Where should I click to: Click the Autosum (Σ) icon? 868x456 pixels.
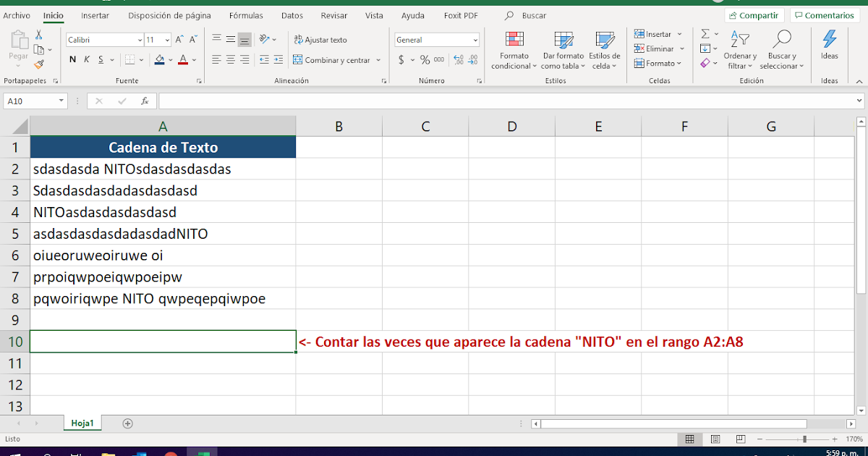(x=705, y=33)
